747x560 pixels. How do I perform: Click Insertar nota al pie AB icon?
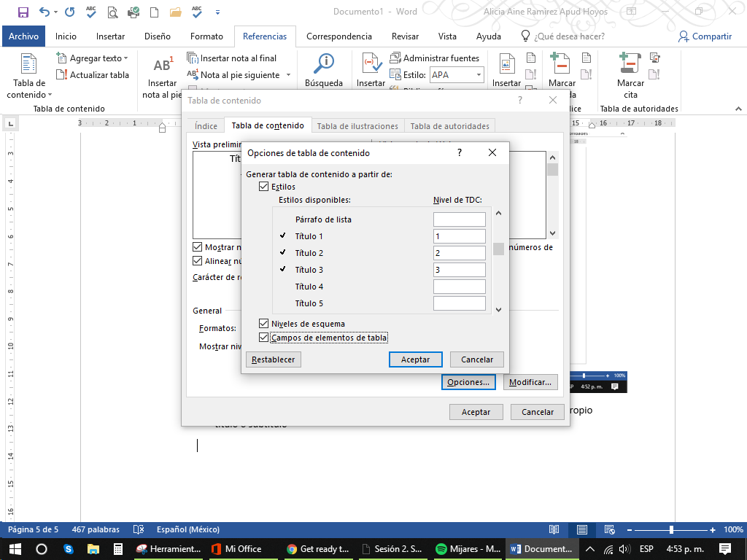tap(163, 65)
